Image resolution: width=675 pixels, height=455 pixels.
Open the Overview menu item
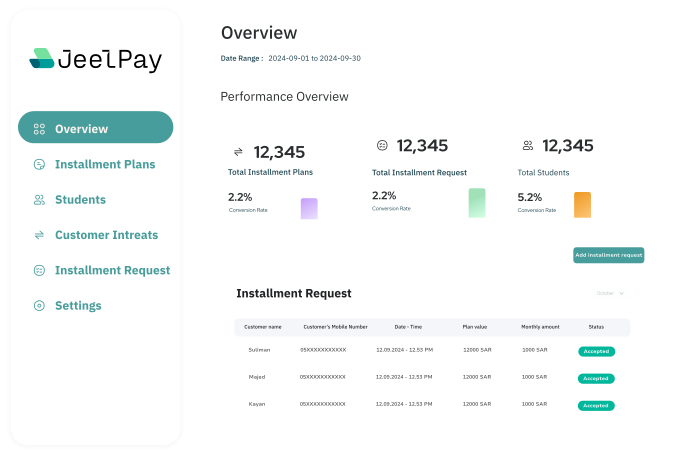[x=96, y=127]
